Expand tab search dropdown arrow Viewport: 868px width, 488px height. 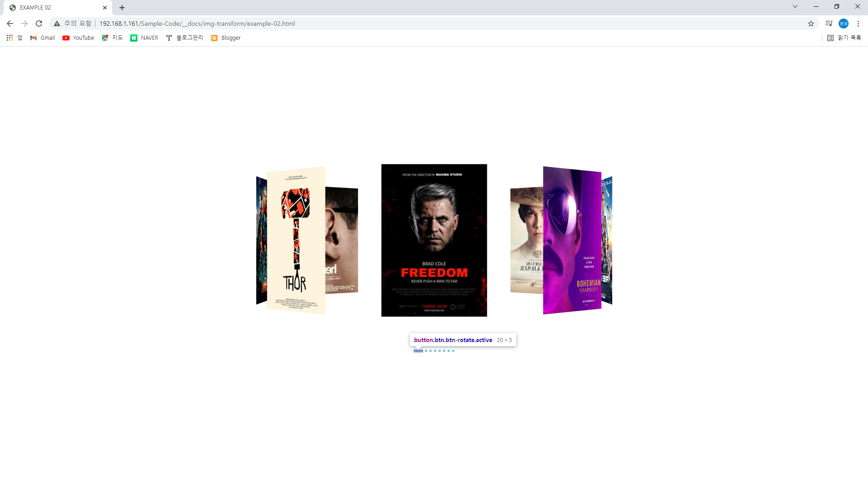click(795, 6)
